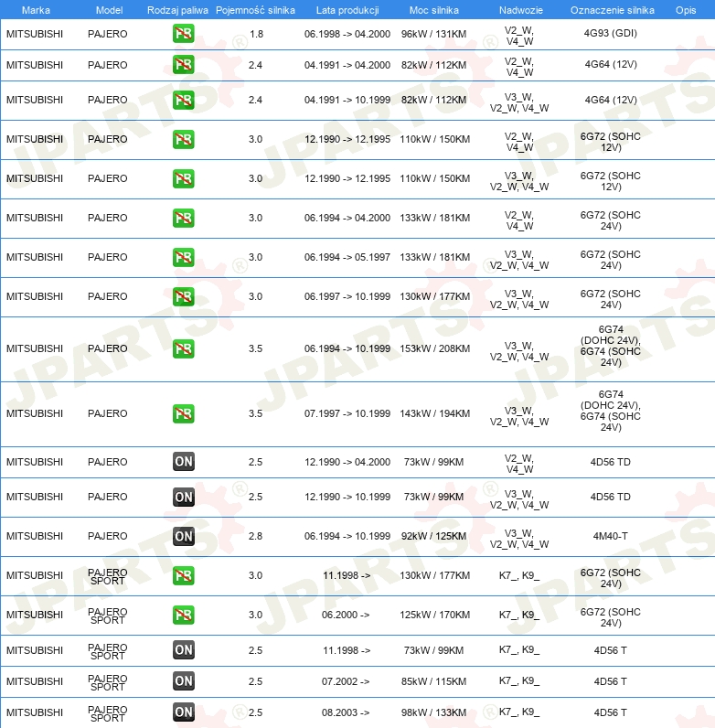
Task: Select the 92kW / 125KM power cell
Action: (x=433, y=536)
